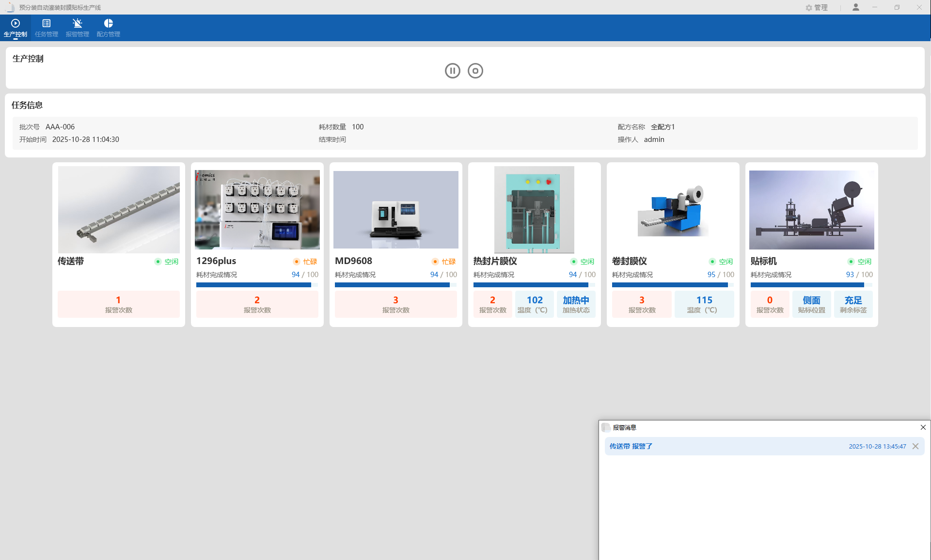
Task: Switch to 任务管理 tab
Action: [47, 28]
